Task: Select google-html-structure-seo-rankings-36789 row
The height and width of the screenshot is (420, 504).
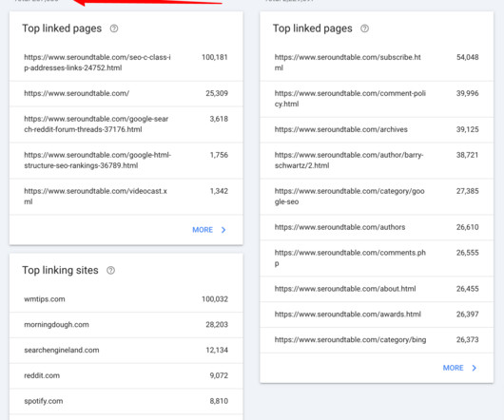Action: pyautogui.click(x=126, y=161)
